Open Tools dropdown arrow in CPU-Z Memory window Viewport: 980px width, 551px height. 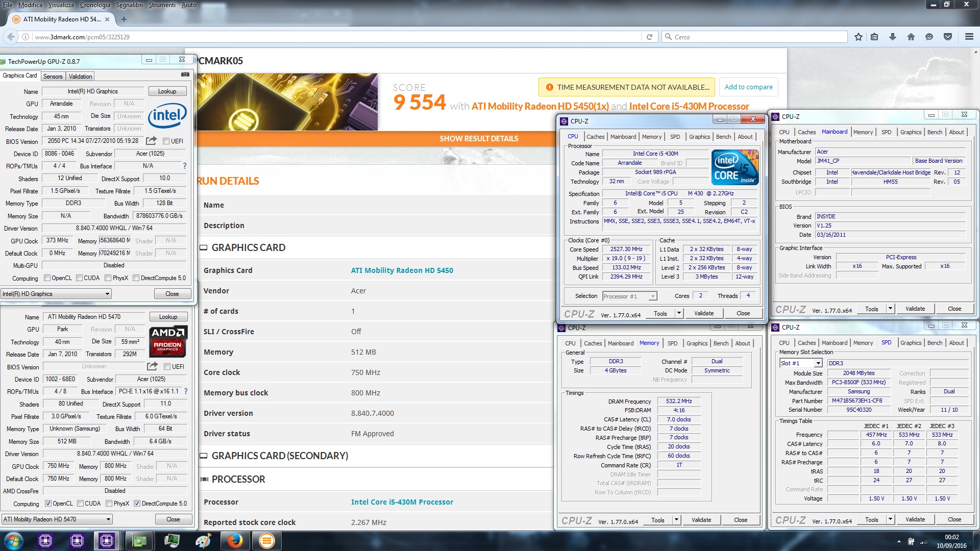pos(676,520)
